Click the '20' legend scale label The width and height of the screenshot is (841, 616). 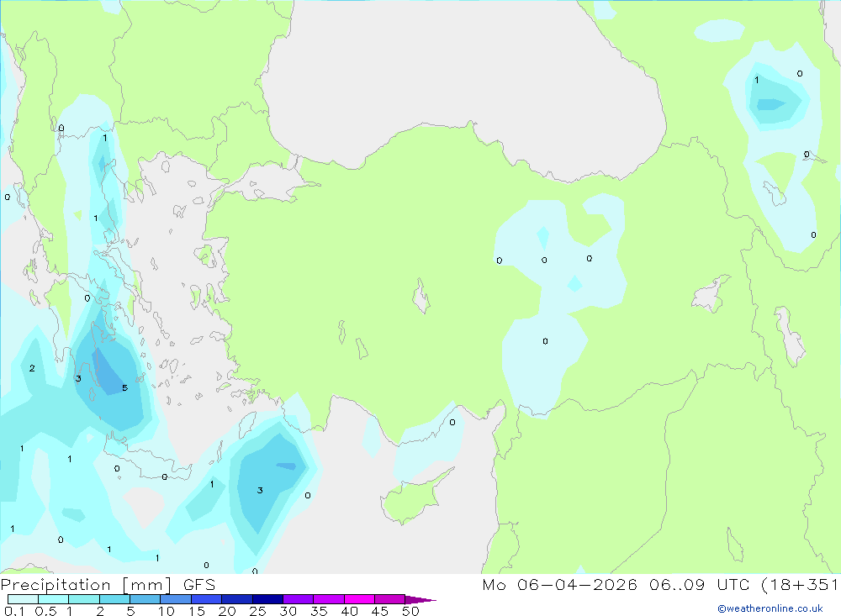(x=227, y=611)
